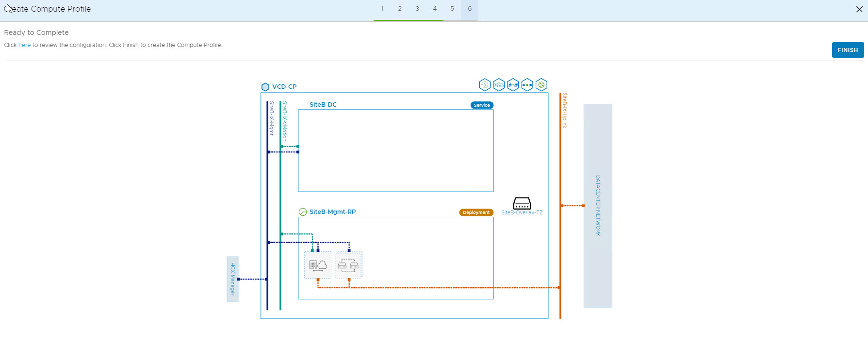Screen dimensions: 868x340
Task: Click the interconnect appliance building-cloud icon
Action: (318, 265)
